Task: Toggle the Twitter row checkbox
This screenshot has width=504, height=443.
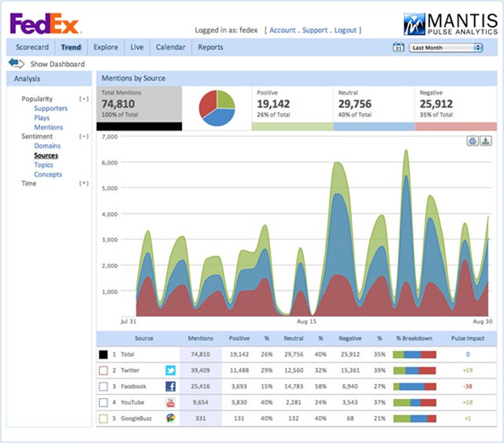Action: coord(103,370)
